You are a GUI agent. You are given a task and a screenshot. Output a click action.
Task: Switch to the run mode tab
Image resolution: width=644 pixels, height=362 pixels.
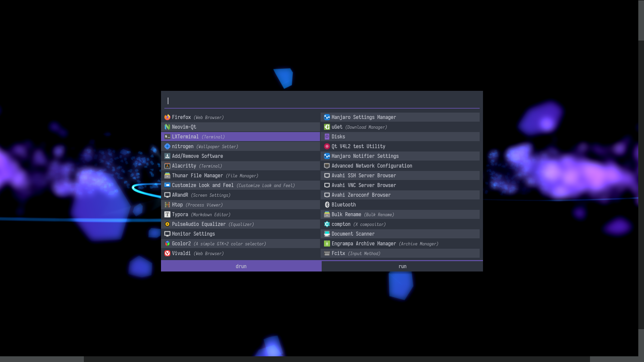coord(402,266)
